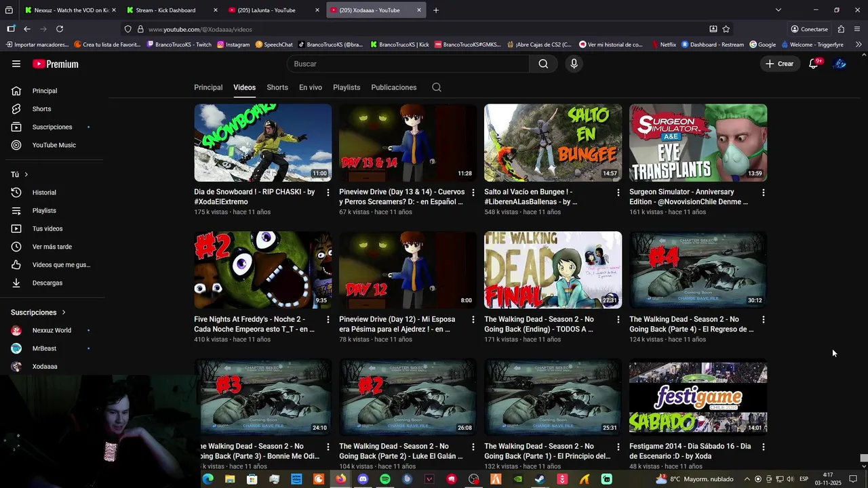Go back using the browser back arrow
This screenshot has width=868, height=488.
26,29
